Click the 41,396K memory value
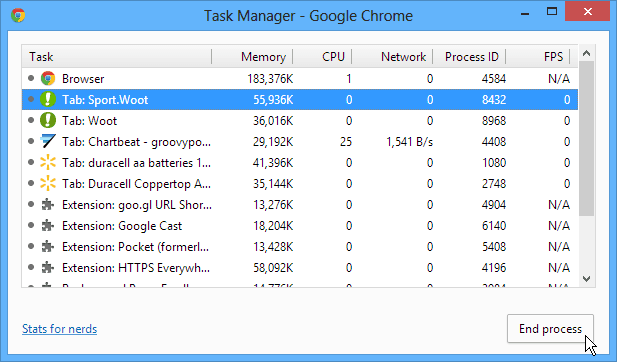Image resolution: width=617 pixels, height=362 pixels. tap(273, 163)
